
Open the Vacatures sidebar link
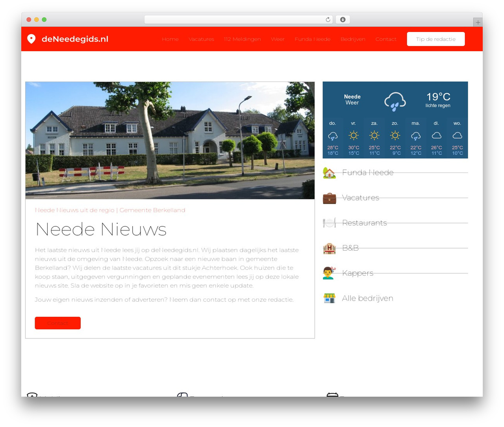(361, 198)
